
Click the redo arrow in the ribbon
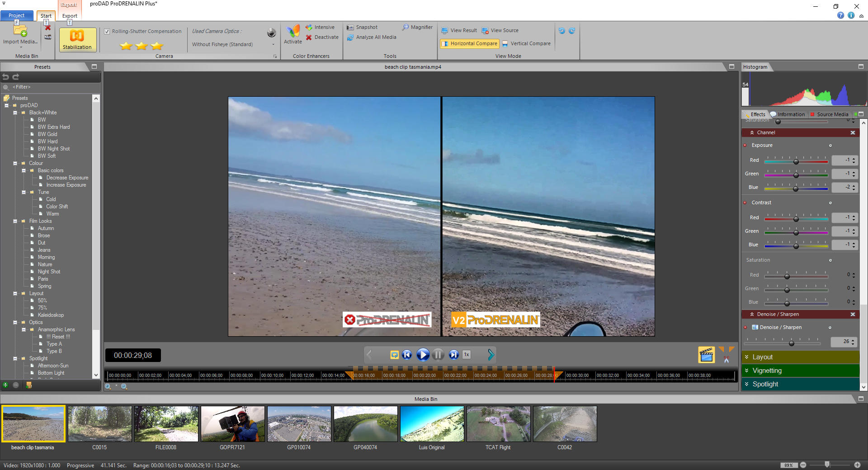[x=572, y=31]
